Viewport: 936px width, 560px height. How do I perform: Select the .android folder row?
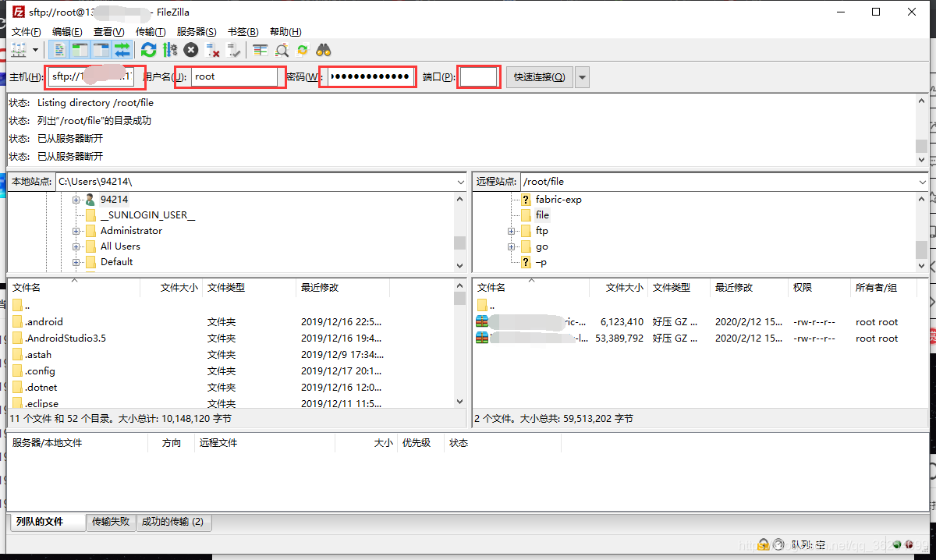[230, 322]
